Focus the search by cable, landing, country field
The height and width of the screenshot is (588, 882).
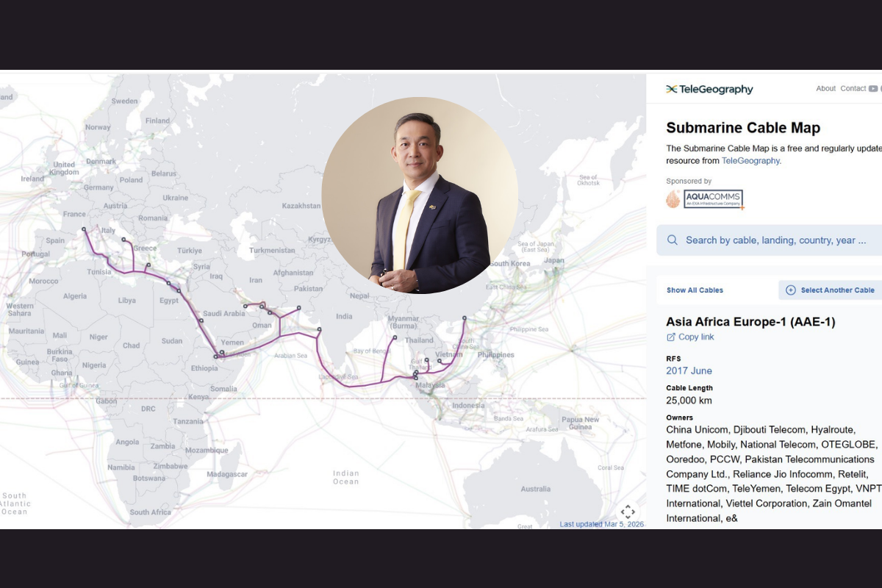pyautogui.click(x=775, y=240)
